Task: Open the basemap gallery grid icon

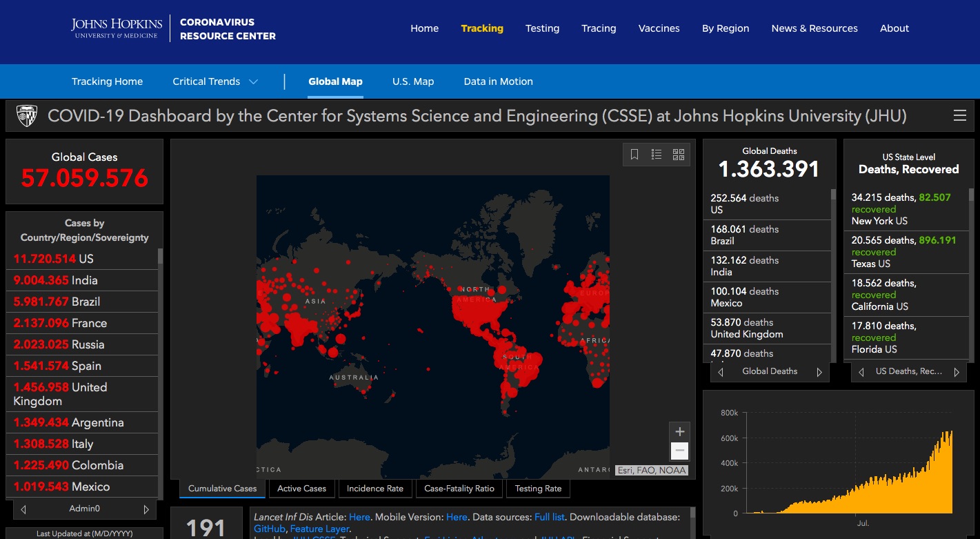Action: pos(678,155)
